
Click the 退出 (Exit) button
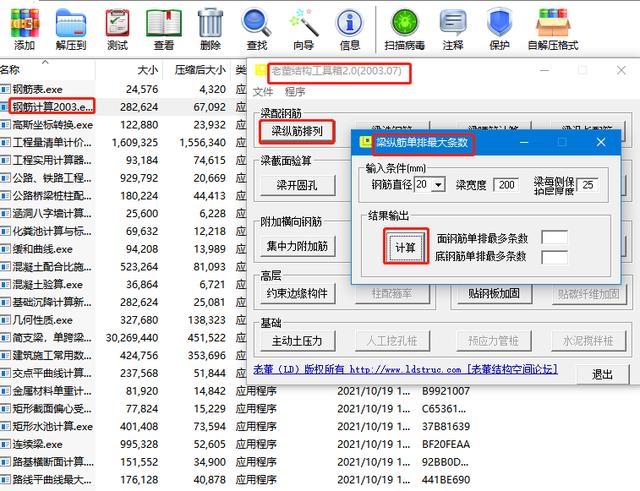click(602, 374)
